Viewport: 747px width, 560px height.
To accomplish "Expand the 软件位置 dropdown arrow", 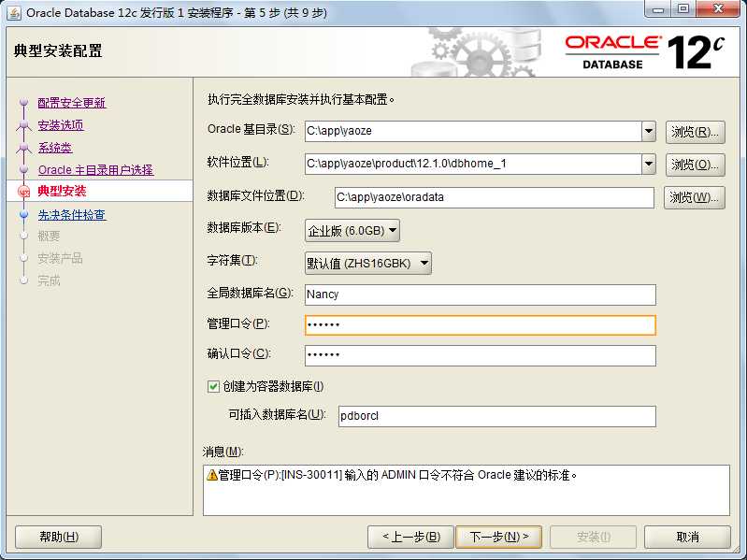I will pos(649,164).
